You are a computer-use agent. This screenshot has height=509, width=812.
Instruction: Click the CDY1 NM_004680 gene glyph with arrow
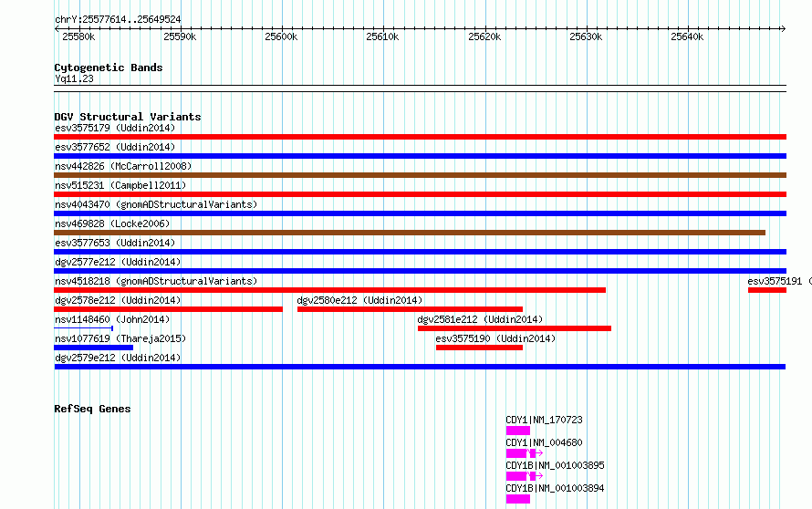click(x=524, y=453)
